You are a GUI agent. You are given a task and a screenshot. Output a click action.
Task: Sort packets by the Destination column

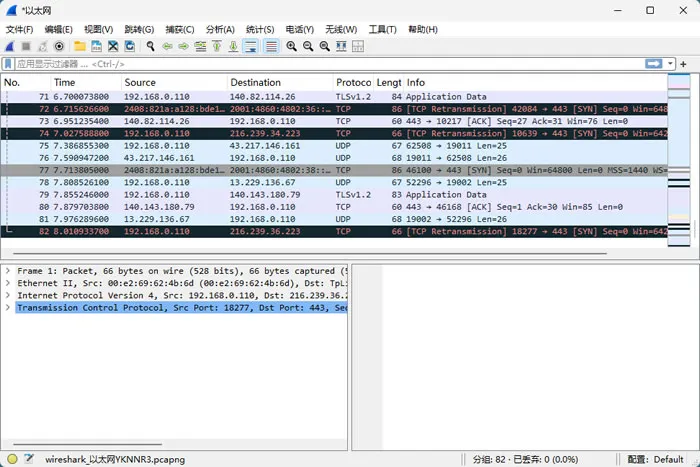coord(280,83)
